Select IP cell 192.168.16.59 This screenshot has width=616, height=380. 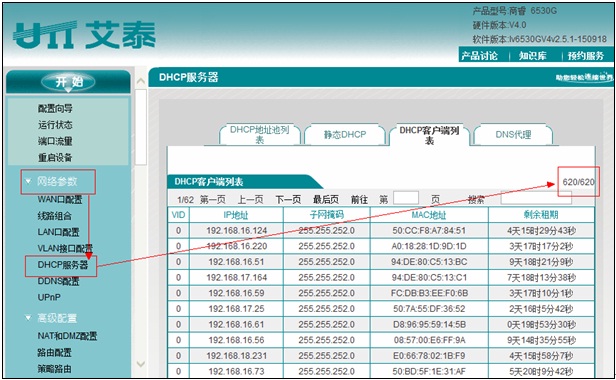point(236,293)
